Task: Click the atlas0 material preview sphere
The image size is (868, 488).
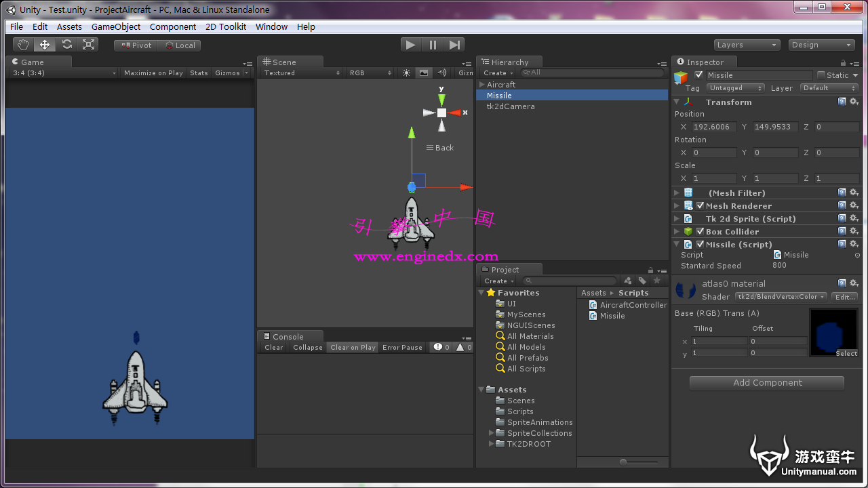Action: click(686, 291)
